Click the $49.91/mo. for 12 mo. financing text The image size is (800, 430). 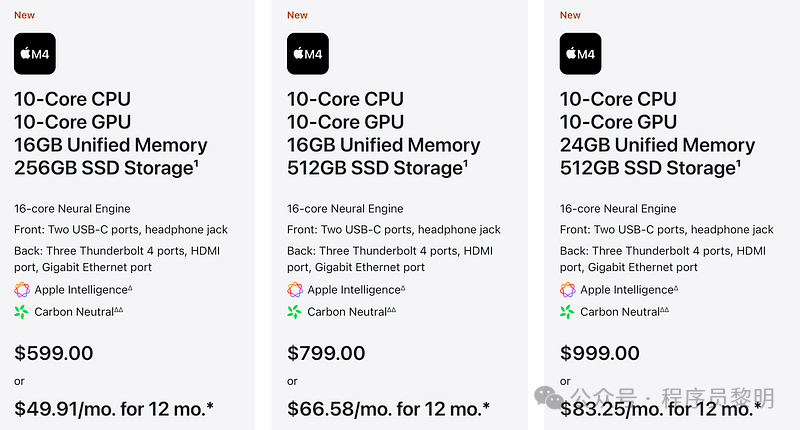click(x=114, y=408)
